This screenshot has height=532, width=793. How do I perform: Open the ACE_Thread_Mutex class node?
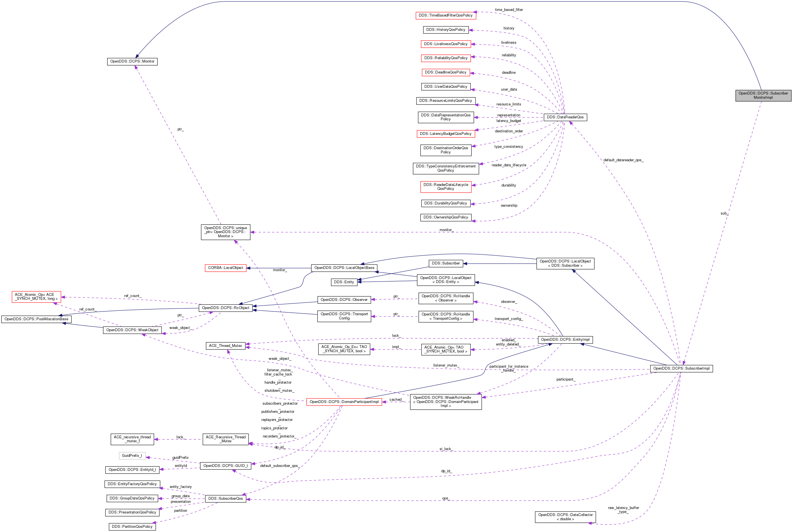point(226,346)
